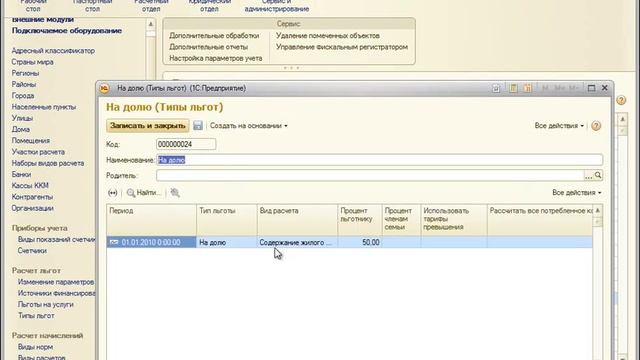640x360 pixels.
Task: Open Типы льгот in navigation
Action: 36,316
